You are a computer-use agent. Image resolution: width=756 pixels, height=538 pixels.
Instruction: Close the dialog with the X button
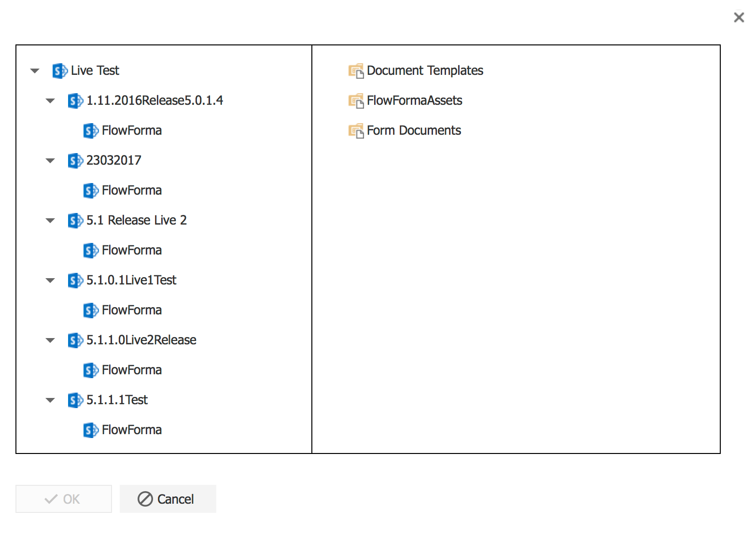point(739,17)
